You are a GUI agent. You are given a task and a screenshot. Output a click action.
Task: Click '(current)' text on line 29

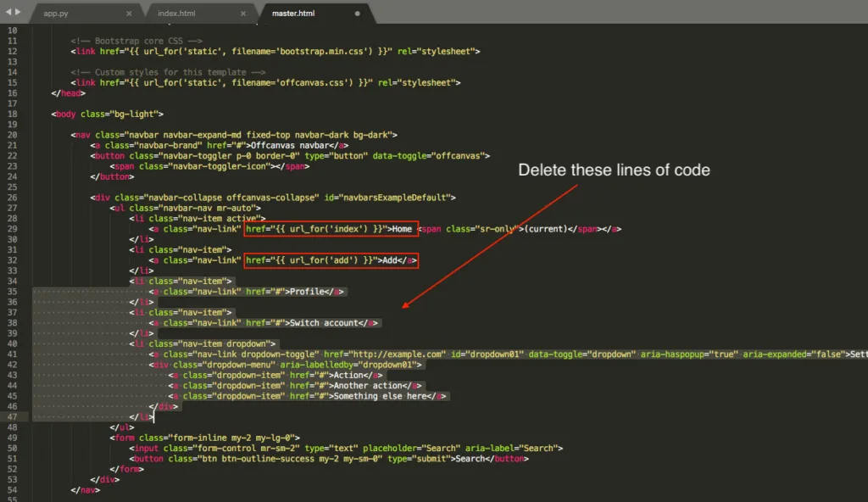click(546, 229)
